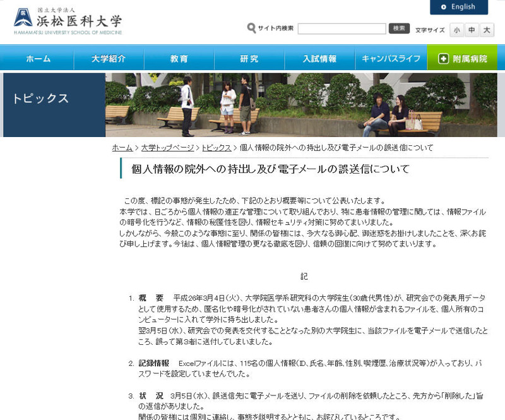Select the 教育 navigation tab

(179, 59)
